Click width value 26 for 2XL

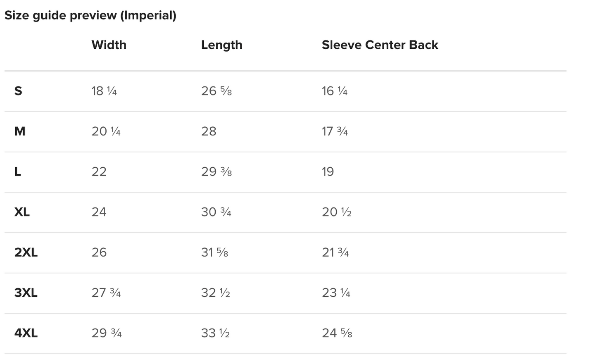click(x=99, y=252)
